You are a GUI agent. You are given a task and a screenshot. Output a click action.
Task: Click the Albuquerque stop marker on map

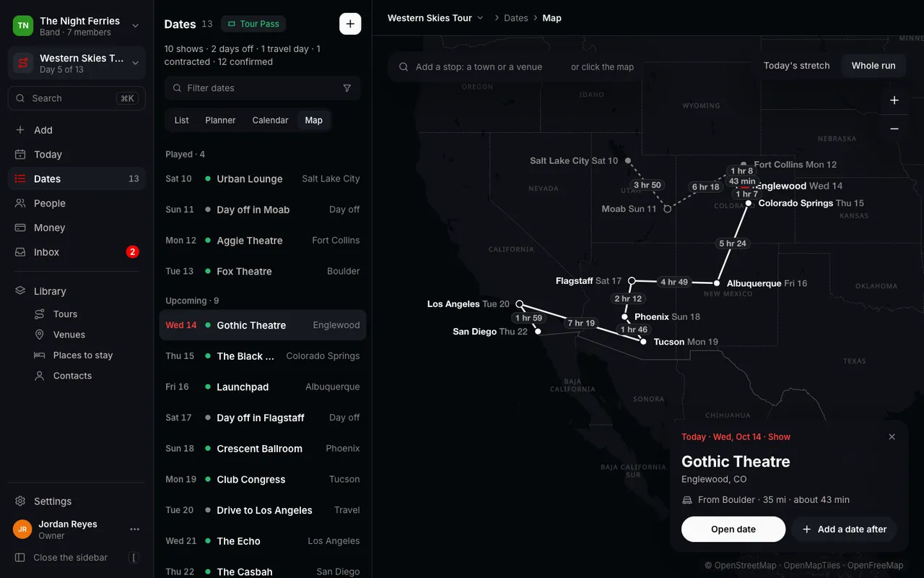[717, 283]
